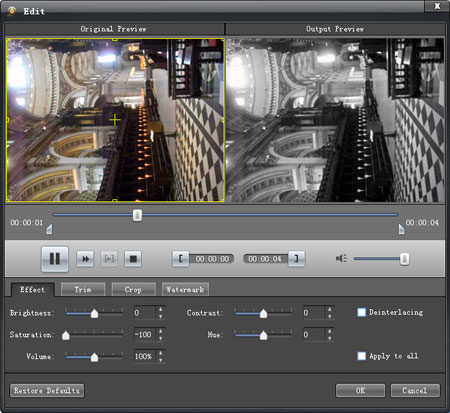Screen dimensions: 450x413
Task: Click the fast forward button
Action: point(85,259)
